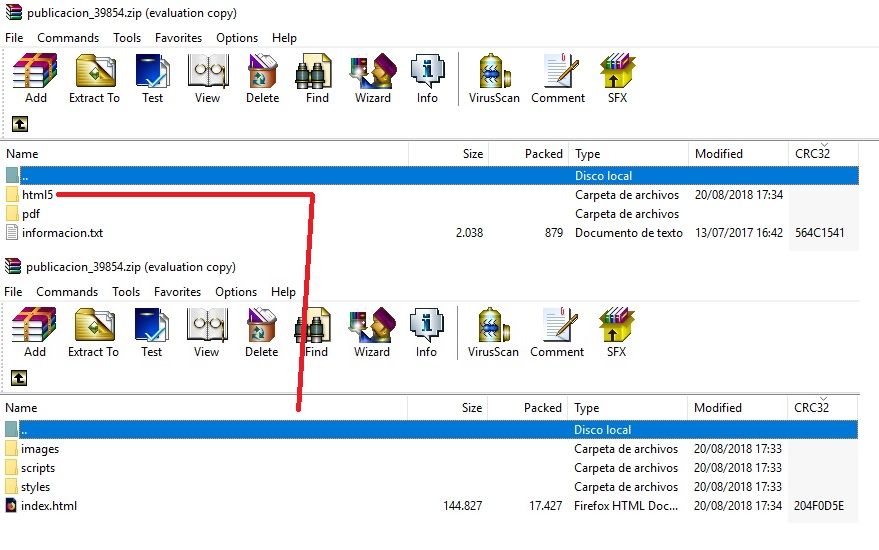Open Favorites menu in upper window

178,38
